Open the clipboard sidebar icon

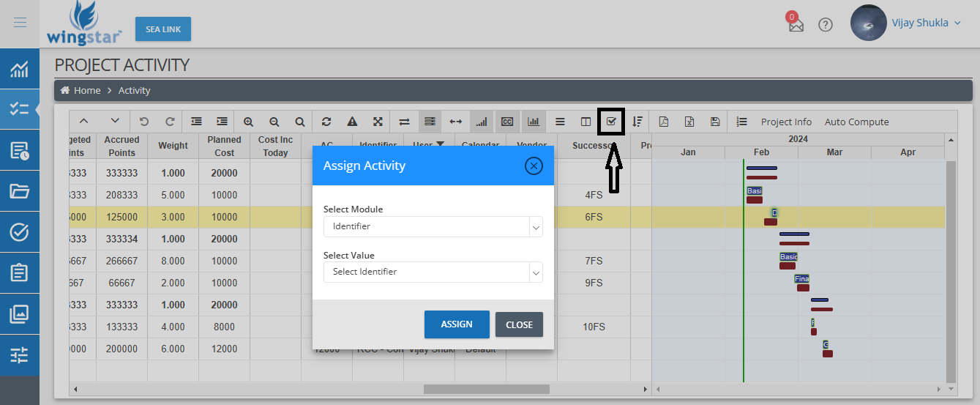pyautogui.click(x=20, y=273)
